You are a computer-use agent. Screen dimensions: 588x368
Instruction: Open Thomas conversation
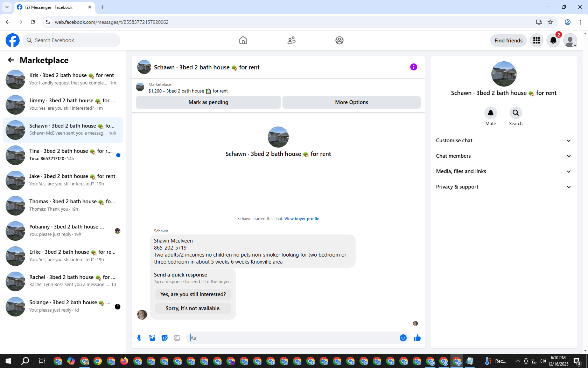pos(63,205)
